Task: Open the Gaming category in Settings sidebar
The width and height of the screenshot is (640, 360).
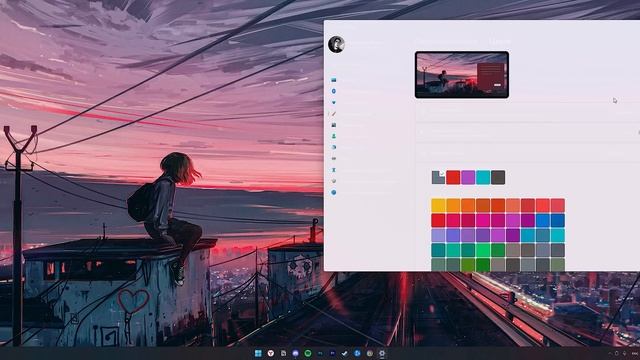Action: coord(333,158)
